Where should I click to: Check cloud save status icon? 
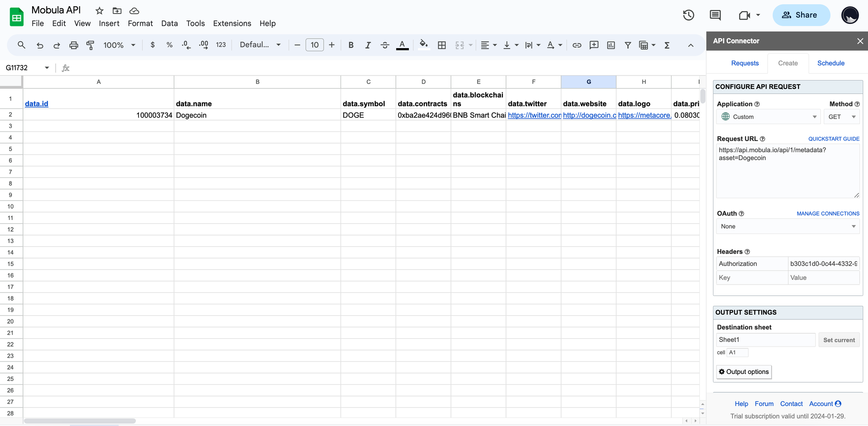click(134, 11)
